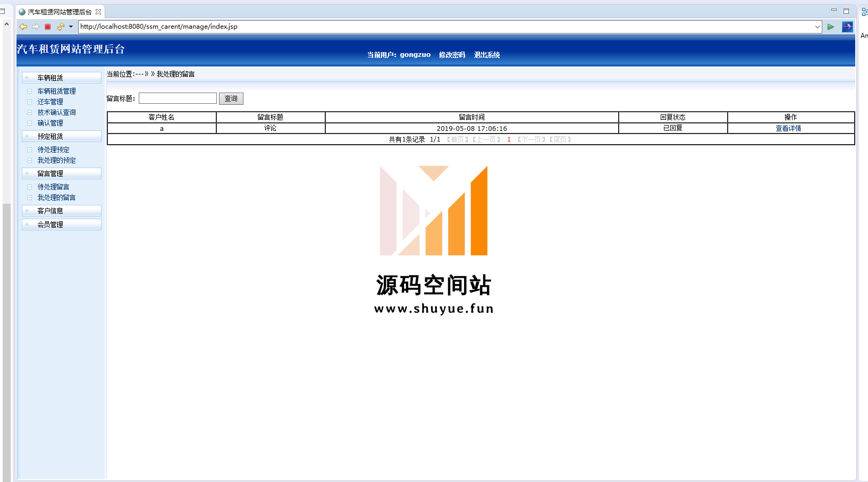Open 确认管理 in the sidebar

click(50, 123)
